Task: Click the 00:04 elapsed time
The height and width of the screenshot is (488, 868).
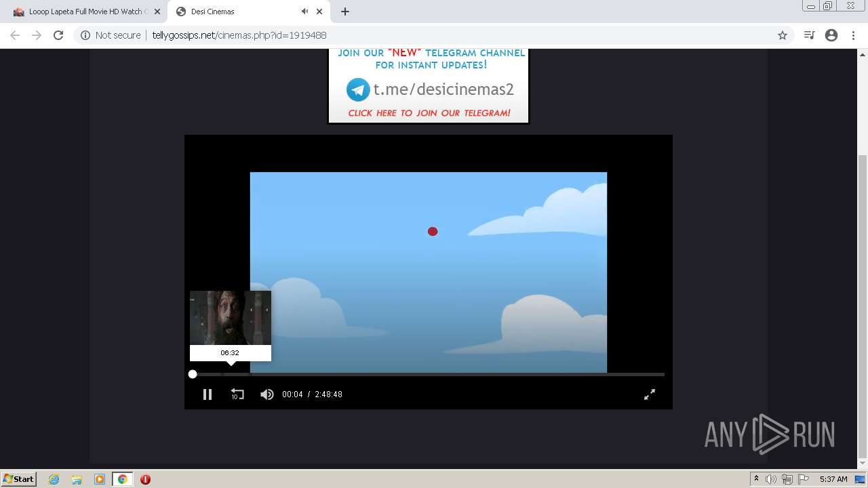Action: tap(292, 394)
